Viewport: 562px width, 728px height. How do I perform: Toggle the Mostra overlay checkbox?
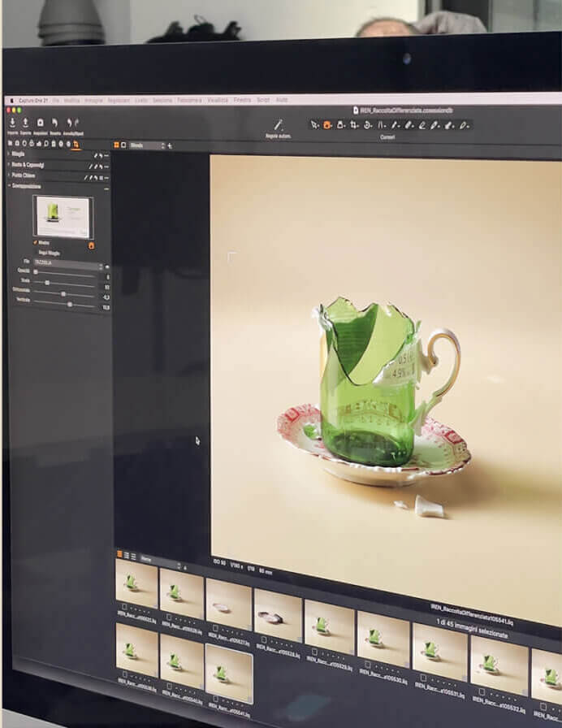coord(35,242)
